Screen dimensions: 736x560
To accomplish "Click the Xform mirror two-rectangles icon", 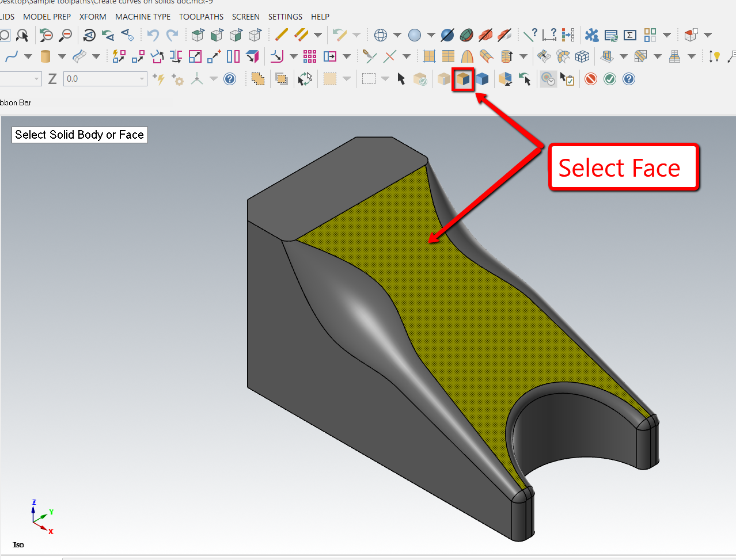I will coord(233,56).
